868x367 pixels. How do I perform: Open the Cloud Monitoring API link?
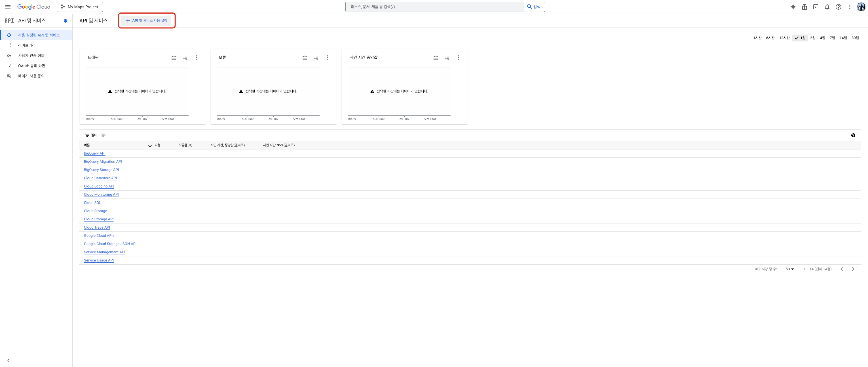(101, 195)
